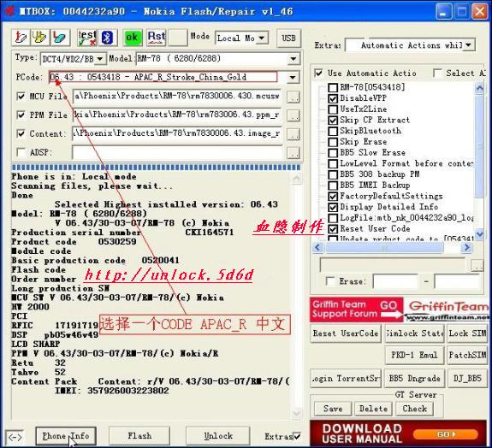The height and width of the screenshot is (448, 492).
Task: Click the green ok toolbar icon
Action: pyautogui.click(x=132, y=38)
